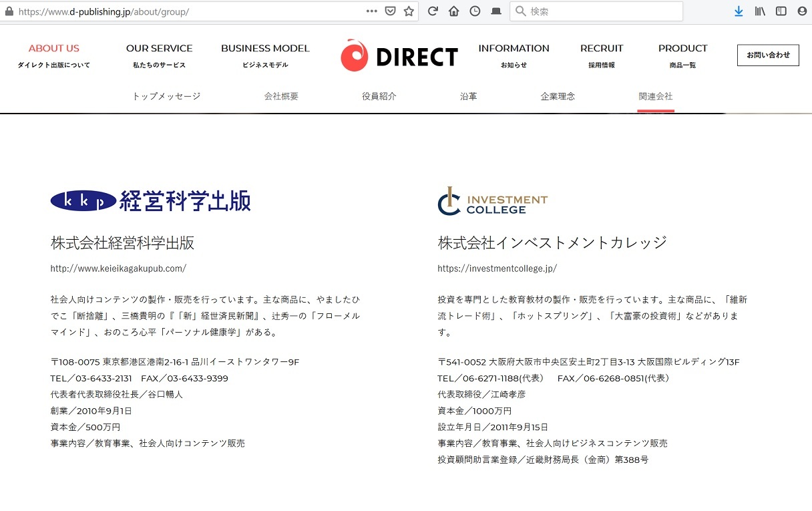Select the 関連会社 tab
This screenshot has width=812, height=511.
click(656, 96)
